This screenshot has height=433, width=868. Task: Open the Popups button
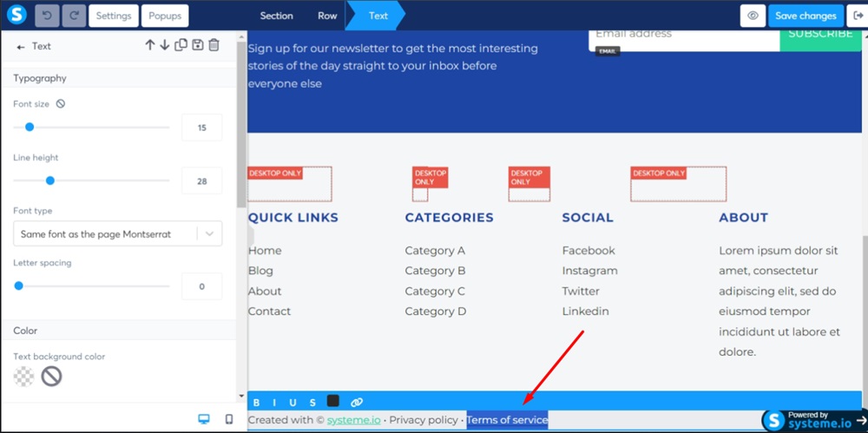(165, 16)
